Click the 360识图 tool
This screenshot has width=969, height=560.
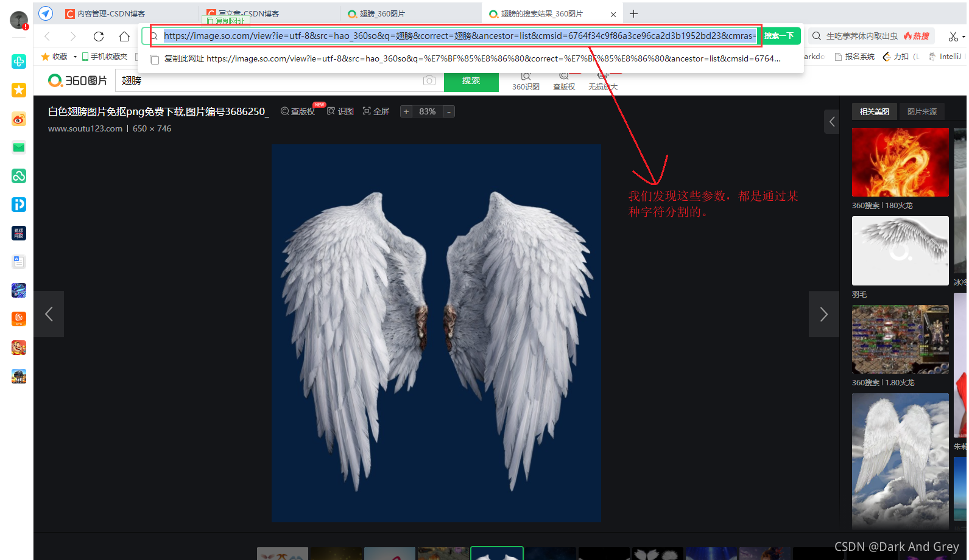pos(526,82)
